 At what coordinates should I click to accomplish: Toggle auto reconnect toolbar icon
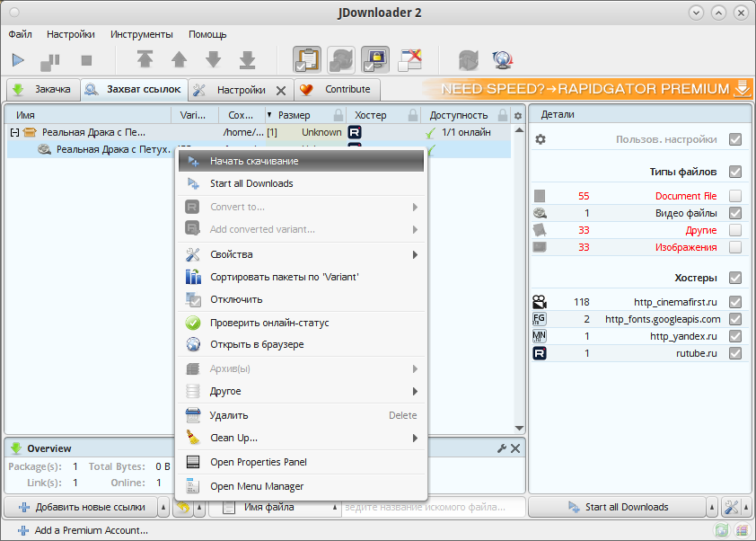[x=341, y=60]
